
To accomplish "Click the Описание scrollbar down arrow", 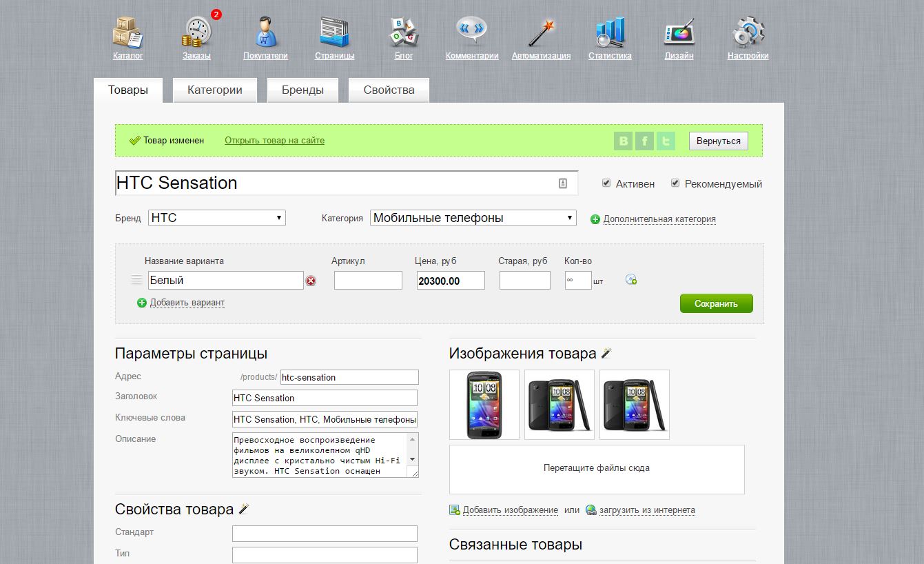I will tap(413, 459).
